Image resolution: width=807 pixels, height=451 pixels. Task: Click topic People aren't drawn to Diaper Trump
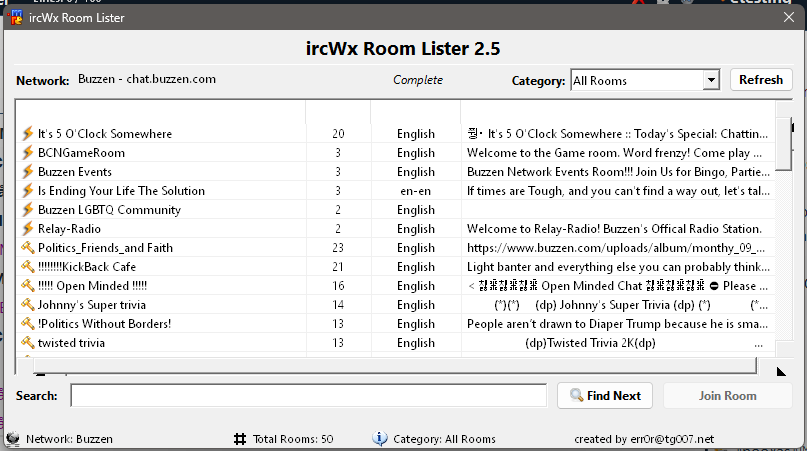[x=617, y=324]
